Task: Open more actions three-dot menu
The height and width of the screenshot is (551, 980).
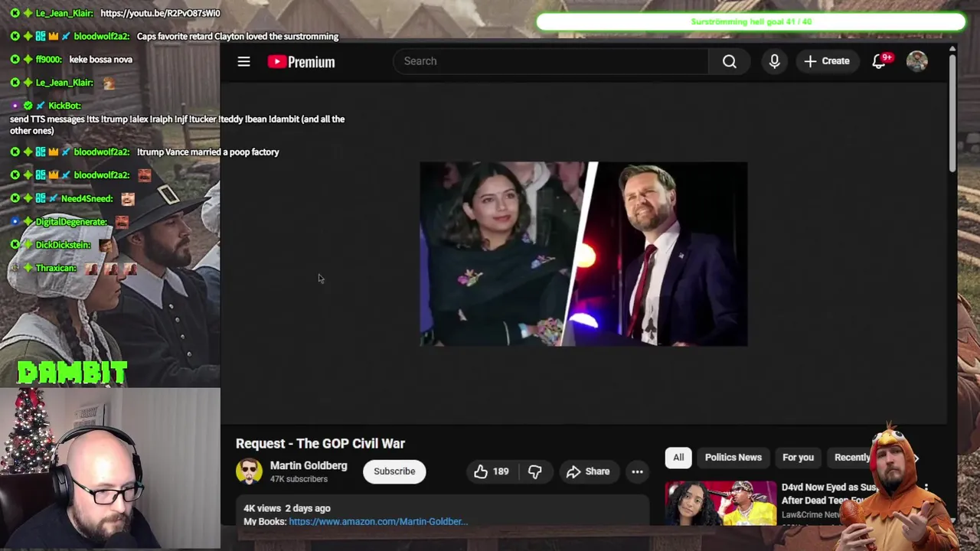Action: pyautogui.click(x=637, y=471)
